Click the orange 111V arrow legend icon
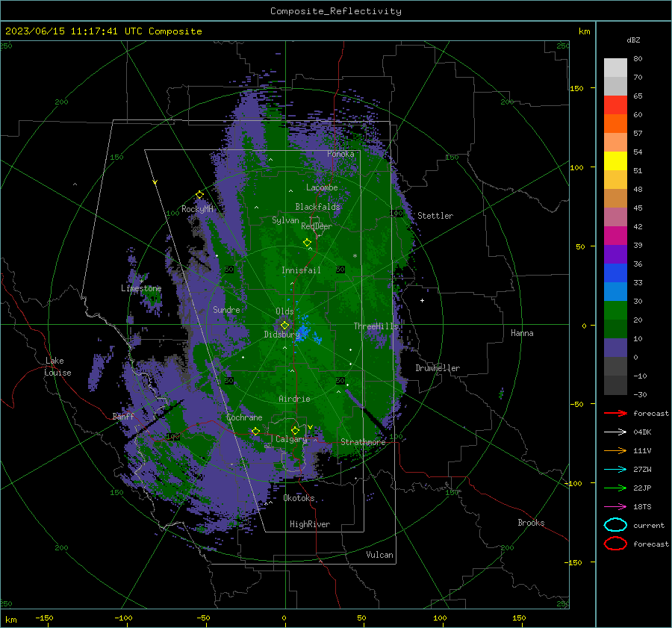 615,450
